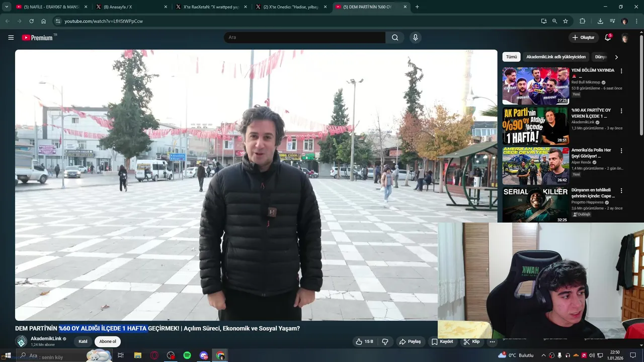This screenshot has height=362, width=644.
Task: Open the Chrome profile avatar
Action: coord(625,21)
